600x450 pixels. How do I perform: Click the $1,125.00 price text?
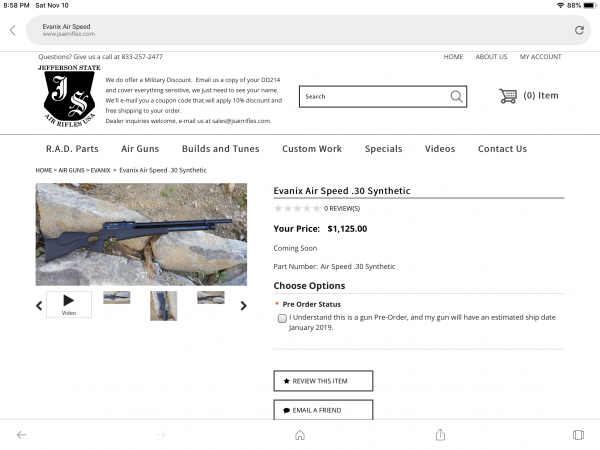click(x=347, y=229)
